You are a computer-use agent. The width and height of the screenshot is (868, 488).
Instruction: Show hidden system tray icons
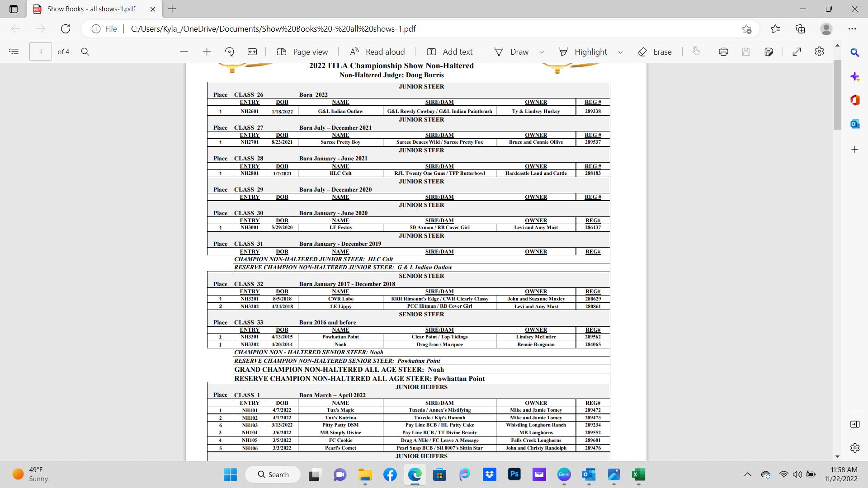[x=747, y=474]
